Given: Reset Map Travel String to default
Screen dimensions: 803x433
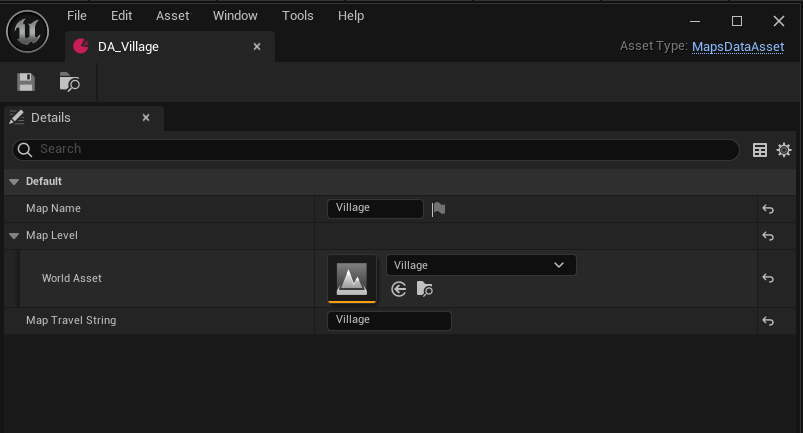Looking at the screenshot, I should 768,321.
